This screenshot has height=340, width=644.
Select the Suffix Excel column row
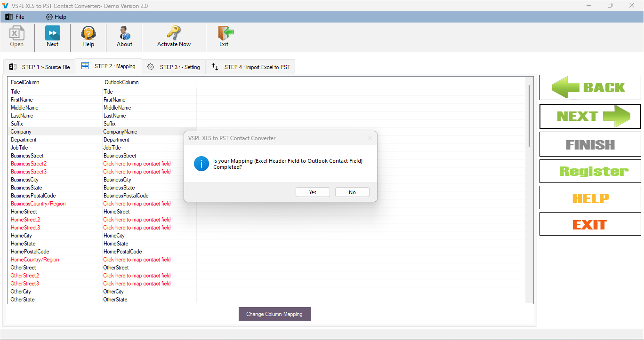click(17, 124)
